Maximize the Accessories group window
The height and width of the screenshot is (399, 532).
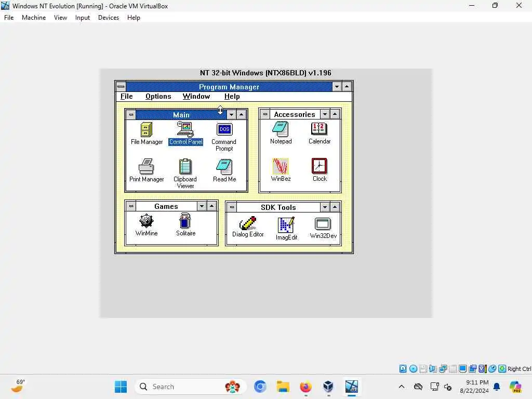(x=335, y=114)
